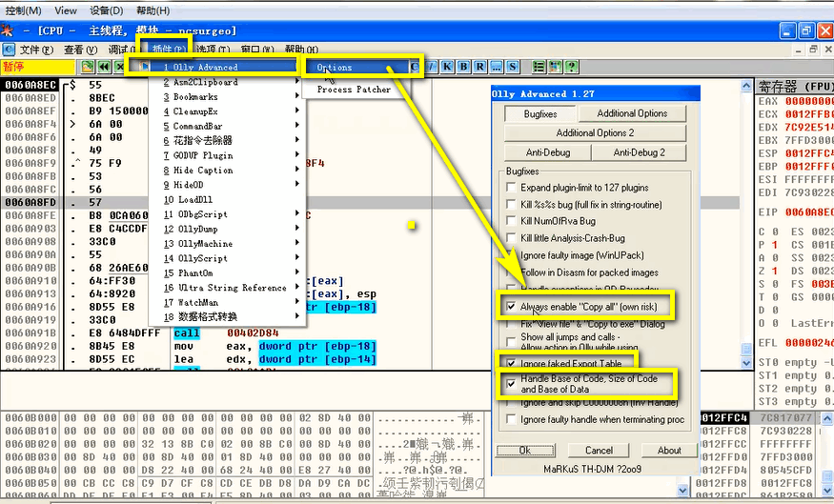Click the list options toolbar icon
This screenshot has width=834, height=504.
click(539, 67)
